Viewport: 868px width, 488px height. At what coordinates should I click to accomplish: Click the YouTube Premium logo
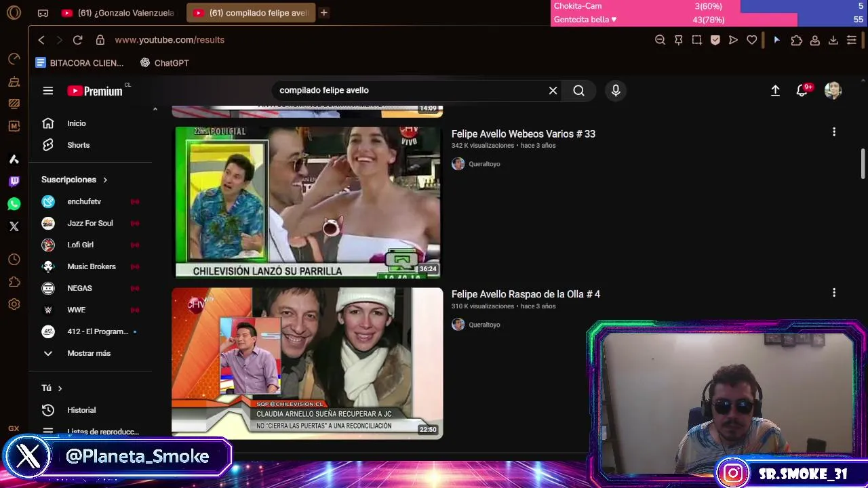tap(95, 91)
